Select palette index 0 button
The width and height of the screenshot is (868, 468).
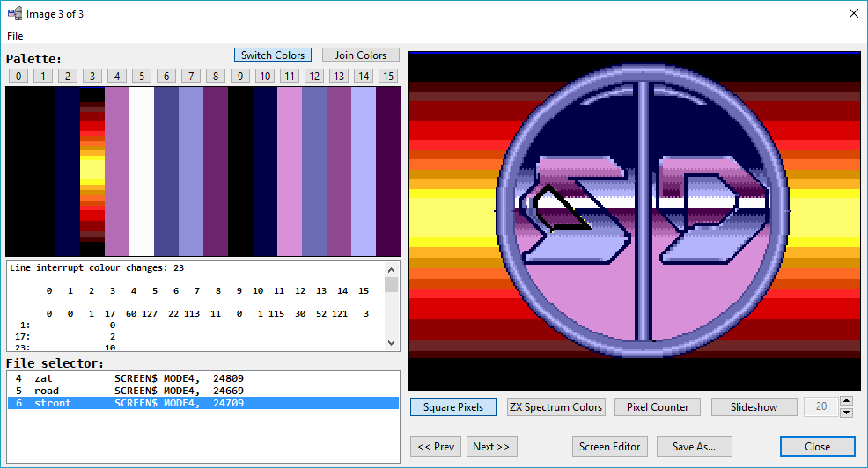pos(18,76)
